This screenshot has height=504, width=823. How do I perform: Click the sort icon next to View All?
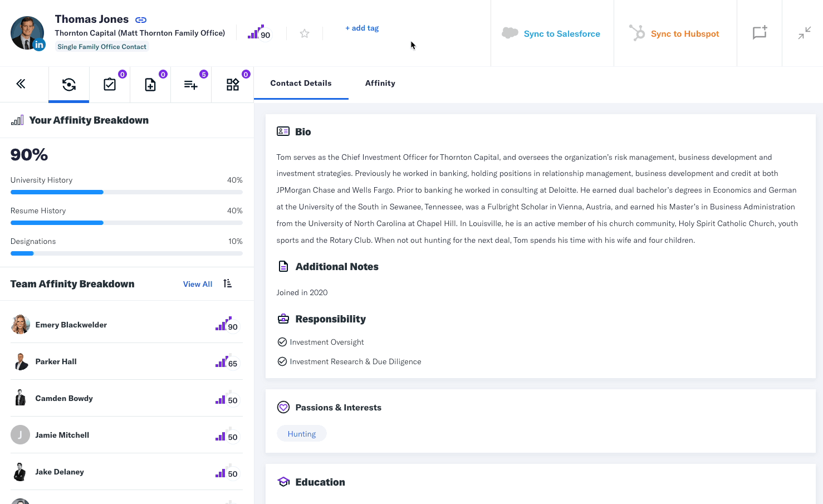click(227, 283)
